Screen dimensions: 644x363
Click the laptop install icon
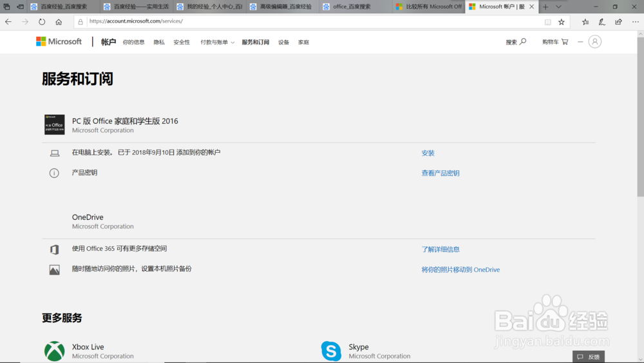coord(55,153)
